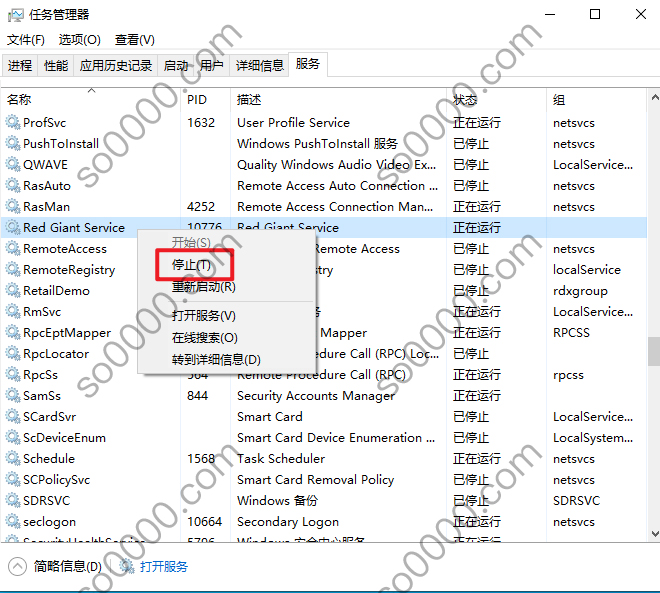Open the 文件(F) menu
Image resolution: width=660 pixels, height=593 pixels.
point(26,40)
